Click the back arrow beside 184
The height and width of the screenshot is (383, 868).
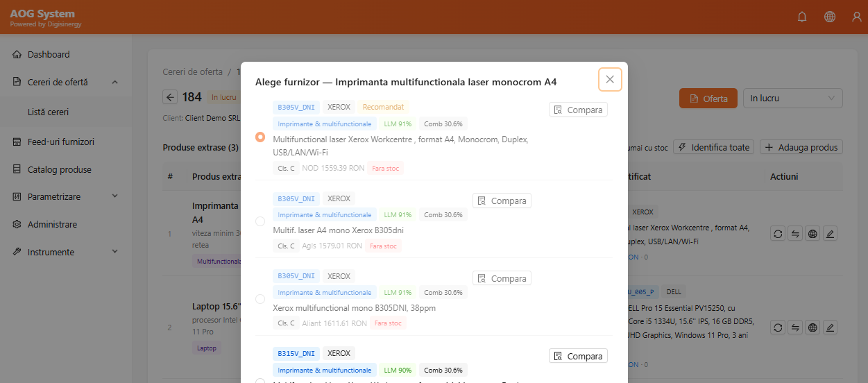point(170,97)
